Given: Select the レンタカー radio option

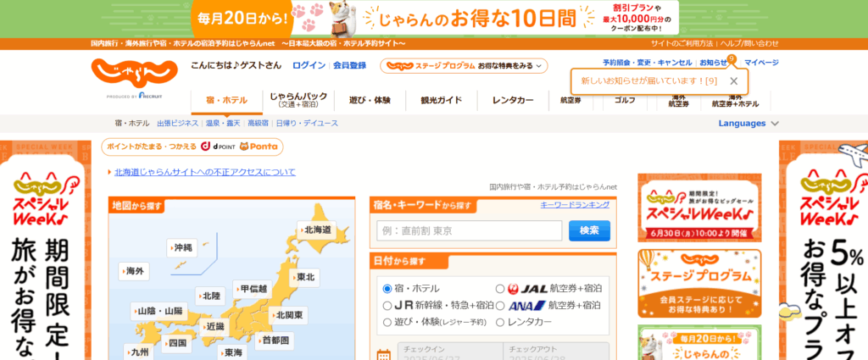Looking at the screenshot, I should 500,322.
